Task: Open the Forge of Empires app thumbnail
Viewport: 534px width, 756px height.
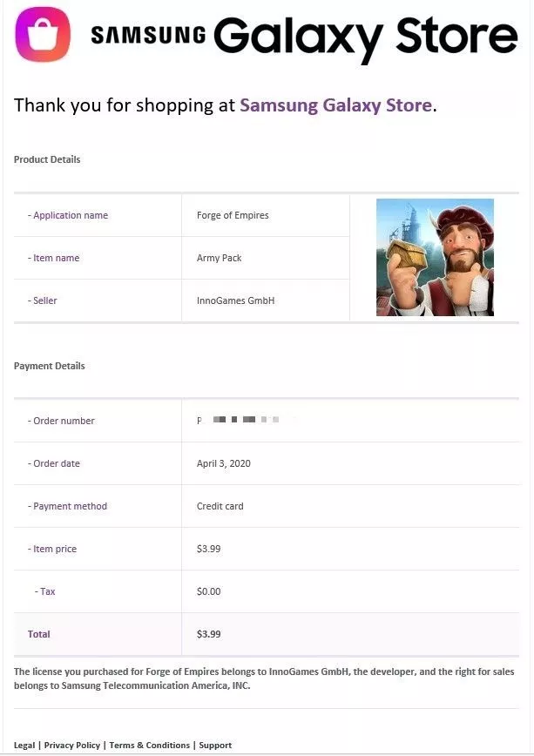Action: tap(435, 258)
